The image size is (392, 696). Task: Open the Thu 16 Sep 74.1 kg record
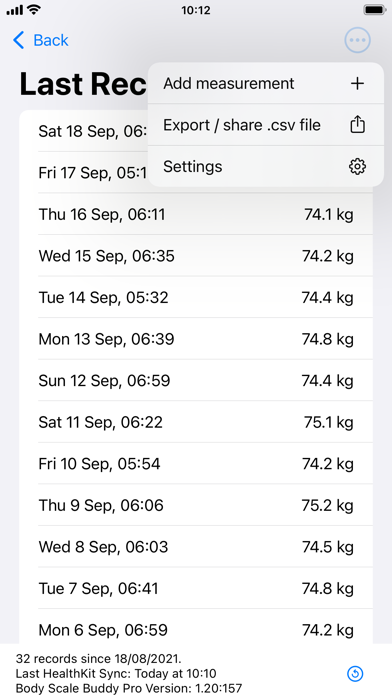(196, 214)
